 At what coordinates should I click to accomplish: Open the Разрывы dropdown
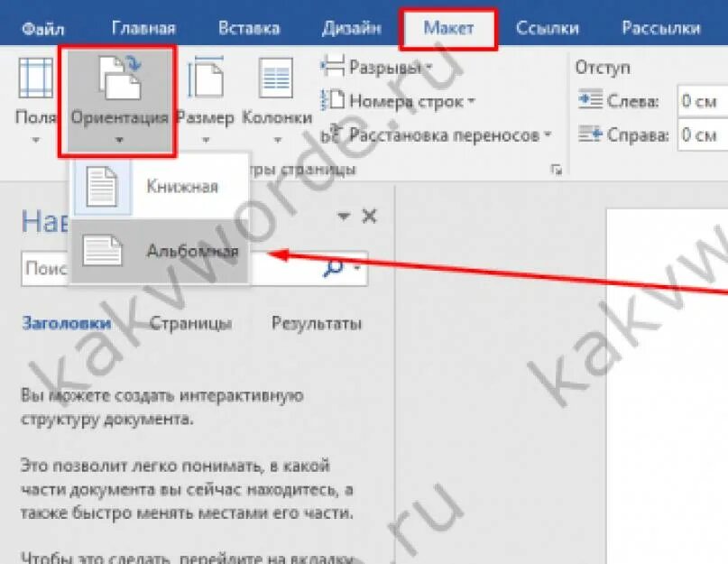(x=429, y=68)
